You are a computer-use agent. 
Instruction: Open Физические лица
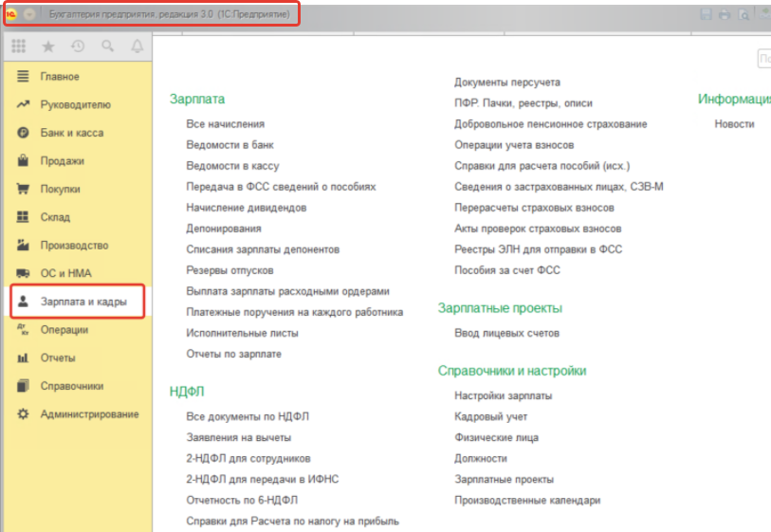pyautogui.click(x=497, y=437)
